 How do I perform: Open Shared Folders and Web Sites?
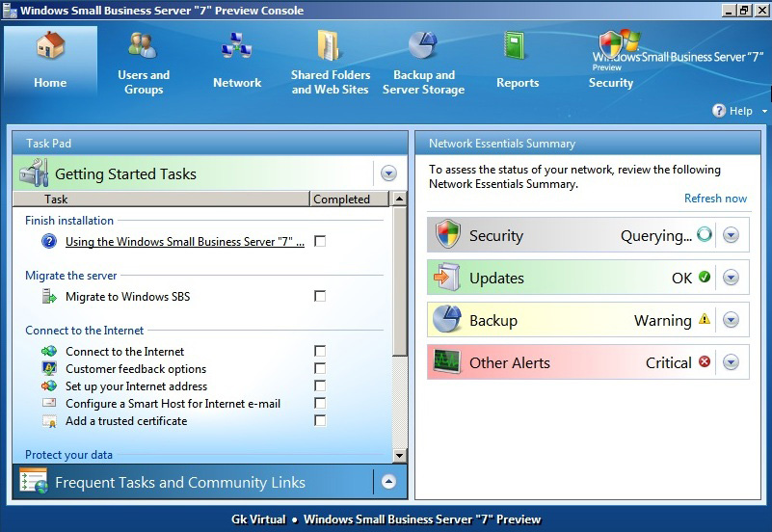(330, 46)
